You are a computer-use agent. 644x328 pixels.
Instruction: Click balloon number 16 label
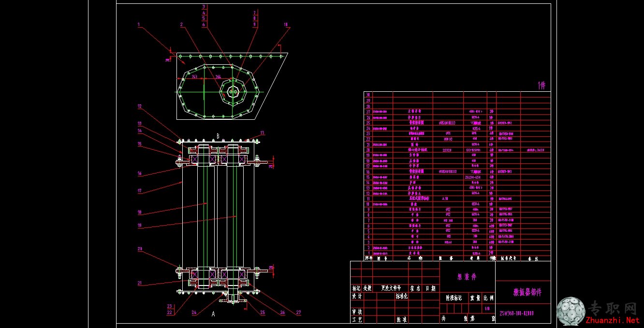pyautogui.click(x=139, y=173)
